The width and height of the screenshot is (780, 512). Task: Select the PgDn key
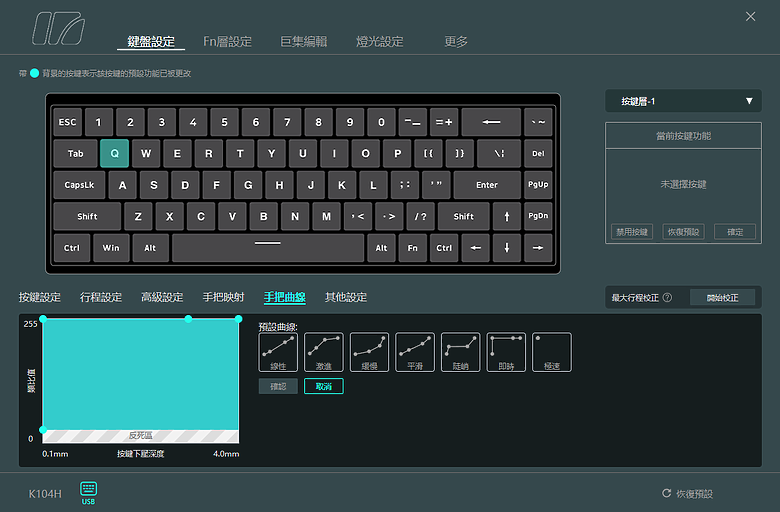(538, 216)
